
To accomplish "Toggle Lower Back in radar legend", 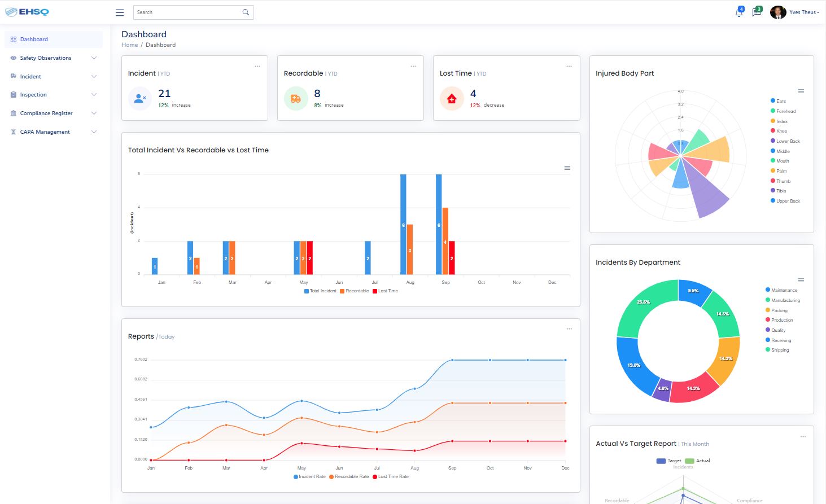I will coord(787,141).
